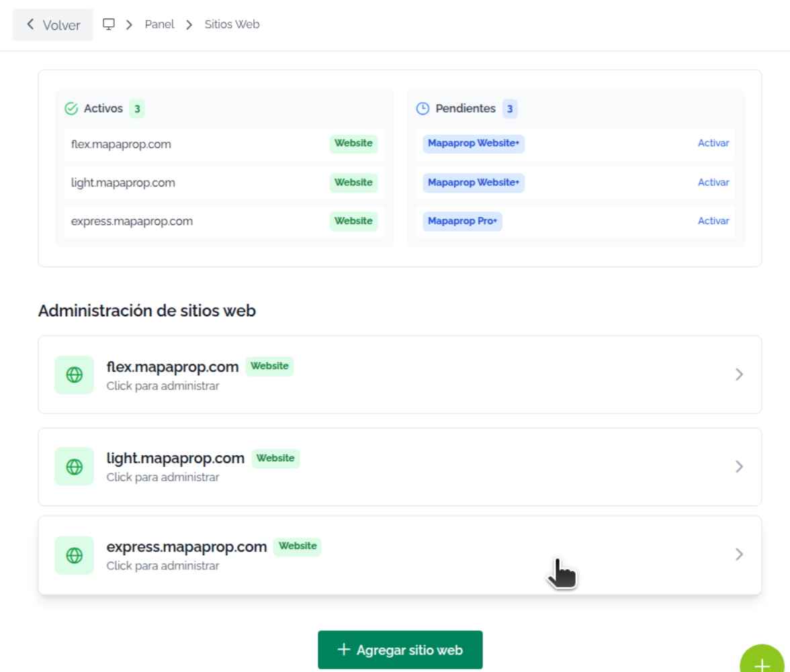790x672 pixels.
Task: Click Agregar sitio web button
Action: [x=400, y=650]
